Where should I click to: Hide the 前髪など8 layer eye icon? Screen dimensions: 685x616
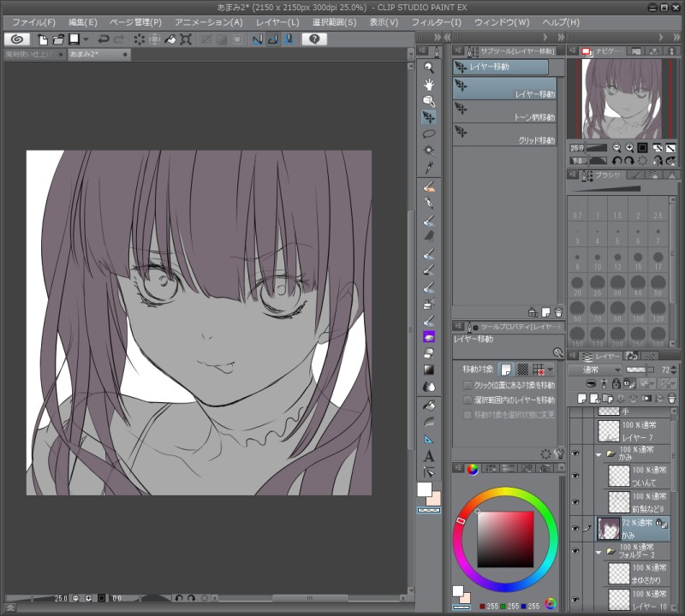point(575,501)
